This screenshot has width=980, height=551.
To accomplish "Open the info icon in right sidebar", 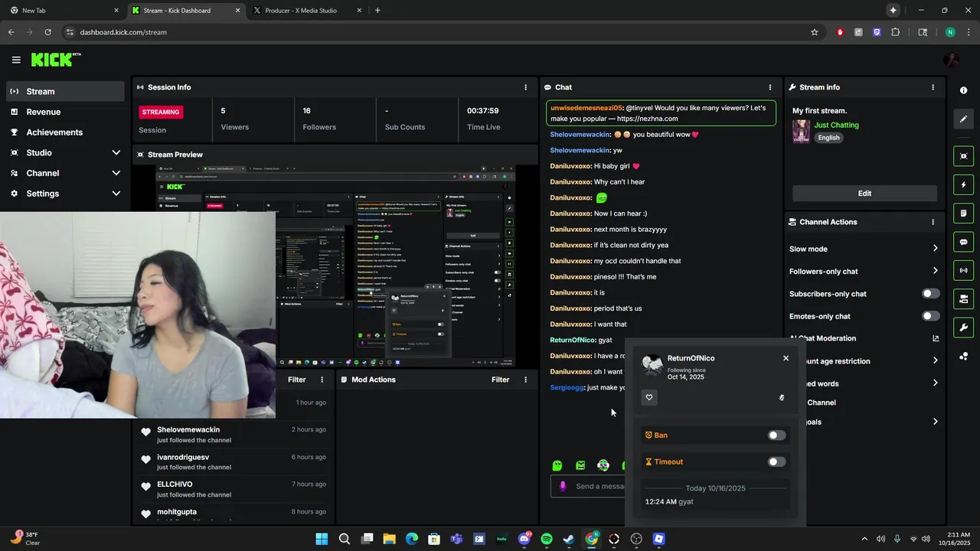I will 963,90.
